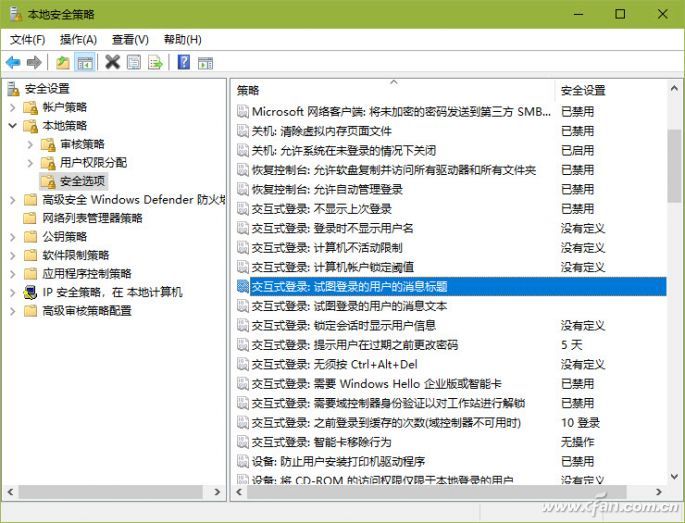This screenshot has width=685, height=523.
Task: Expand the 帐户策略 tree node
Action: [x=13, y=107]
